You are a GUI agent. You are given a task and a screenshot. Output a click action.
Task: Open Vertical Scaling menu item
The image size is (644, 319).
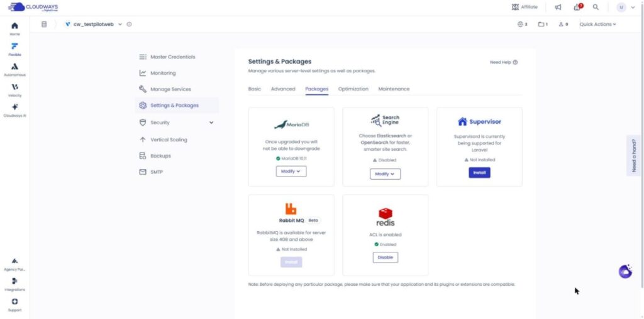point(177,139)
